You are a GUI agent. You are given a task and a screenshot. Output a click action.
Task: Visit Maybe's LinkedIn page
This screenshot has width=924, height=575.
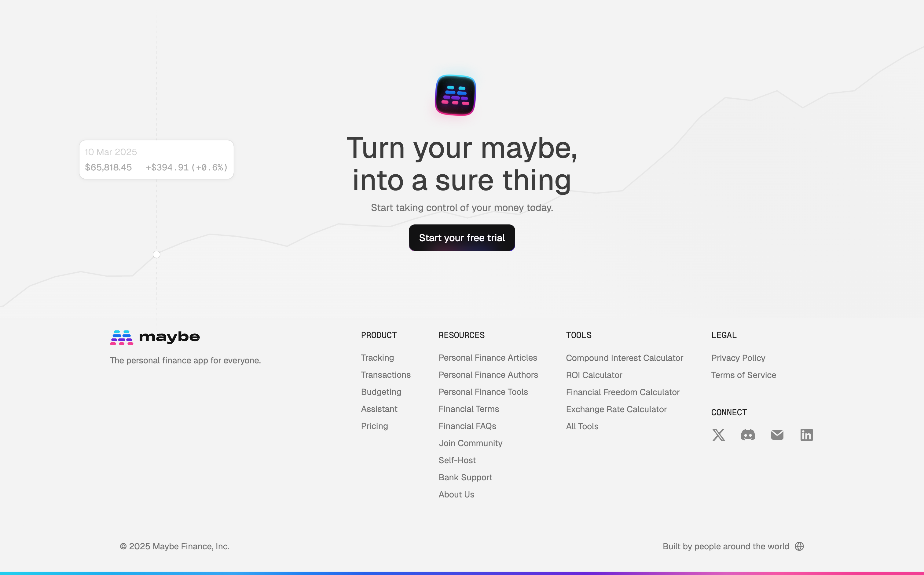(806, 435)
